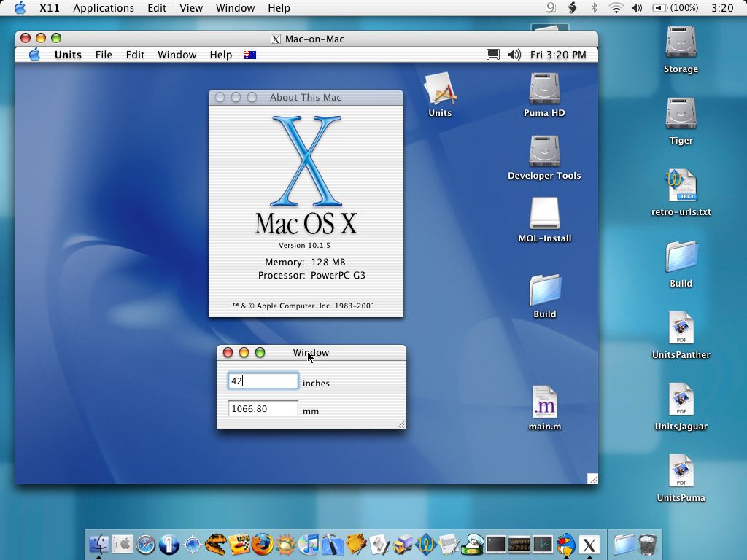747x560 pixels.
Task: Click the host clock showing 3:20
Action: [722, 8]
